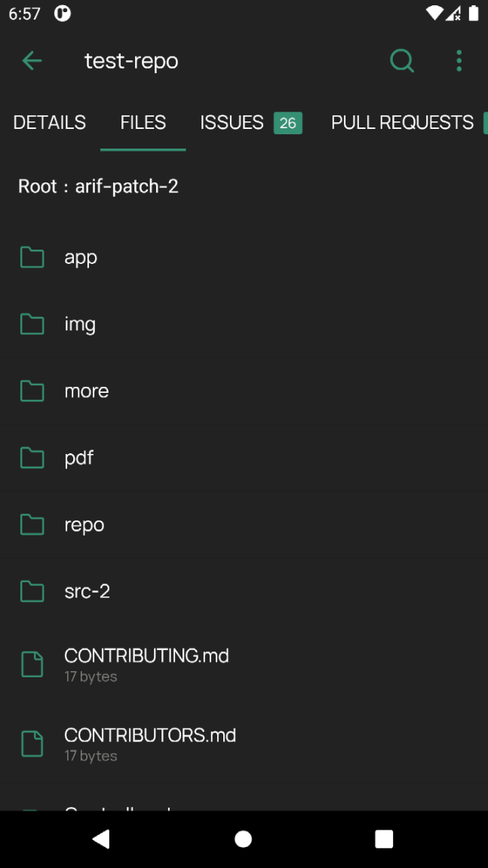Tap the app folder icon
The height and width of the screenshot is (868, 488).
(x=32, y=257)
